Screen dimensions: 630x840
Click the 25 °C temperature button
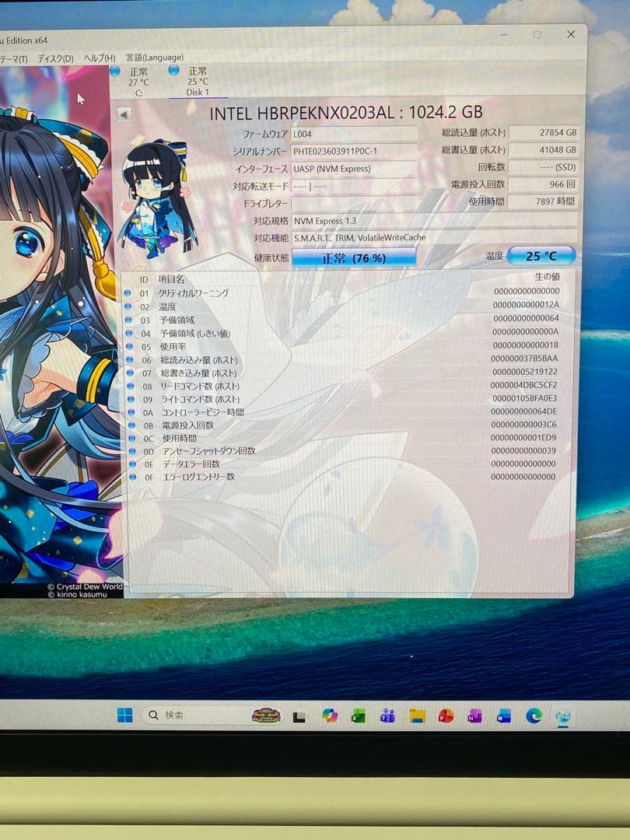coord(541,256)
